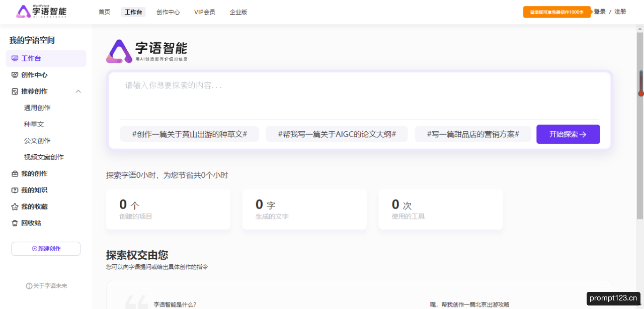Screen dimensions: 644x309
Task: Click the 使用的工具 stat card
Action: pos(441,210)
